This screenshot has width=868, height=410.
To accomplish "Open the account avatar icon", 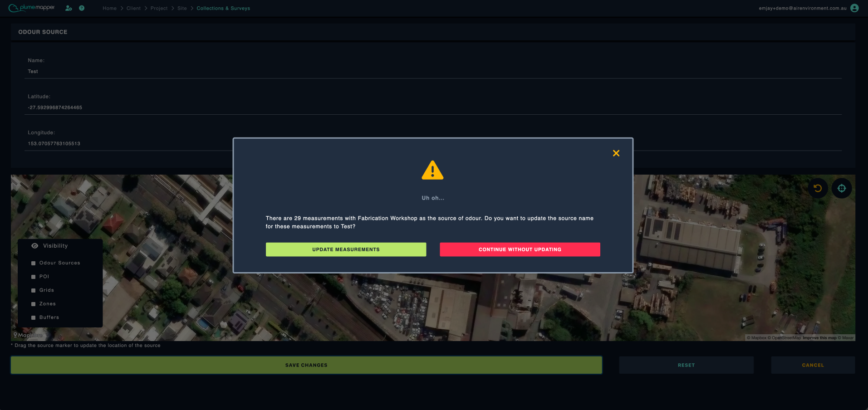I will (x=854, y=8).
